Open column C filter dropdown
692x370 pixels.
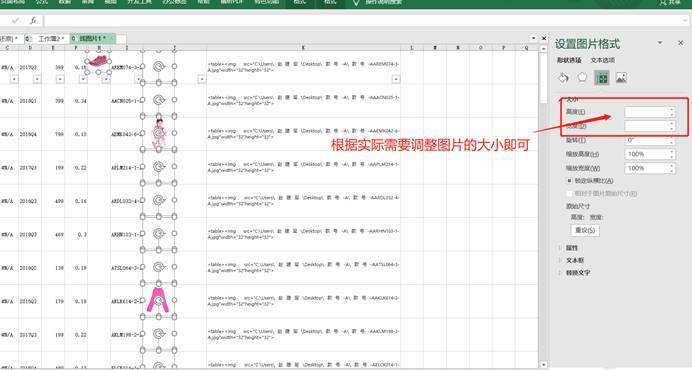(14, 79)
